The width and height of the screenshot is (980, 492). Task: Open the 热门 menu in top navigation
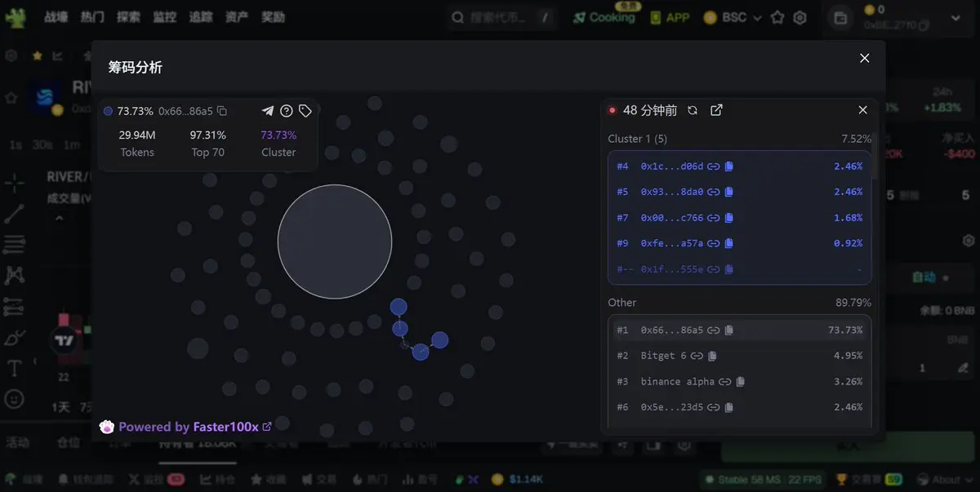click(x=92, y=17)
